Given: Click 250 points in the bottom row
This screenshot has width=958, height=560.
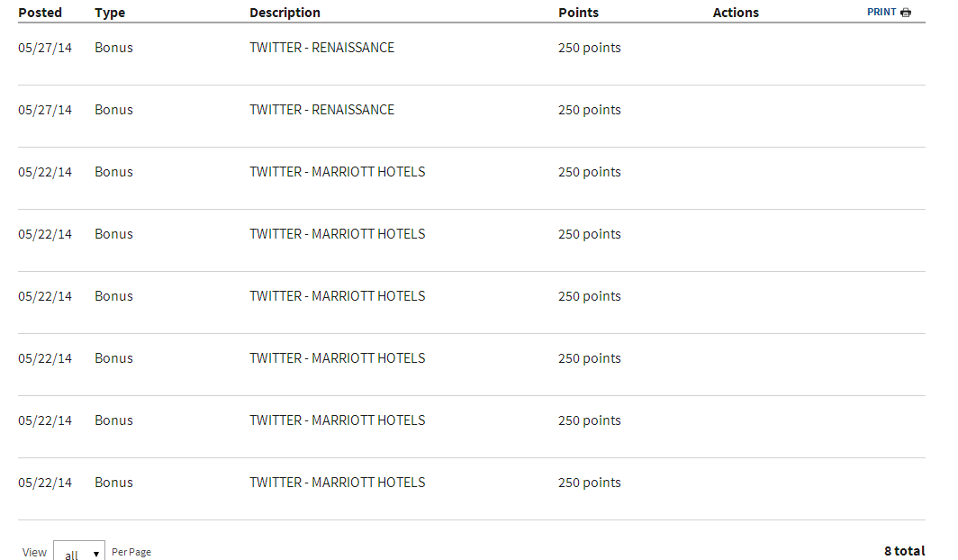Looking at the screenshot, I should 589,483.
